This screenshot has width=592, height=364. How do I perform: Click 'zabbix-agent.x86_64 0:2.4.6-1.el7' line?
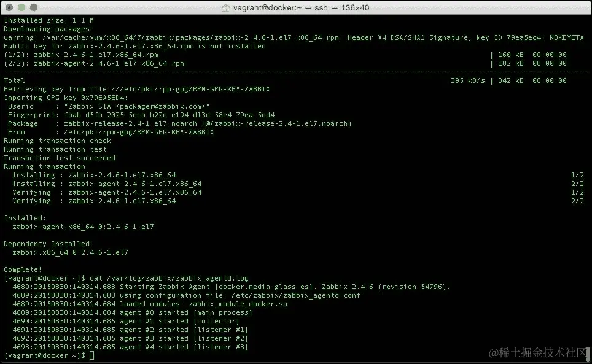click(x=83, y=227)
